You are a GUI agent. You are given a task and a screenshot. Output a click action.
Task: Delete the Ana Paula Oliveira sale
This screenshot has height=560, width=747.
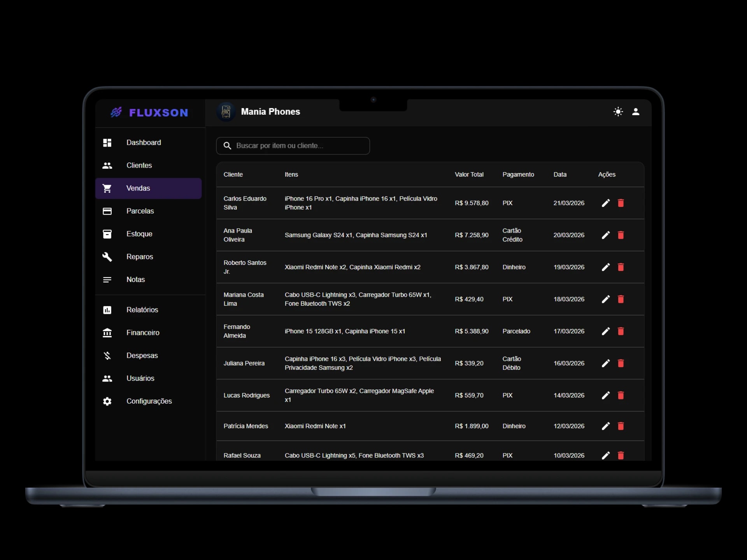click(621, 235)
